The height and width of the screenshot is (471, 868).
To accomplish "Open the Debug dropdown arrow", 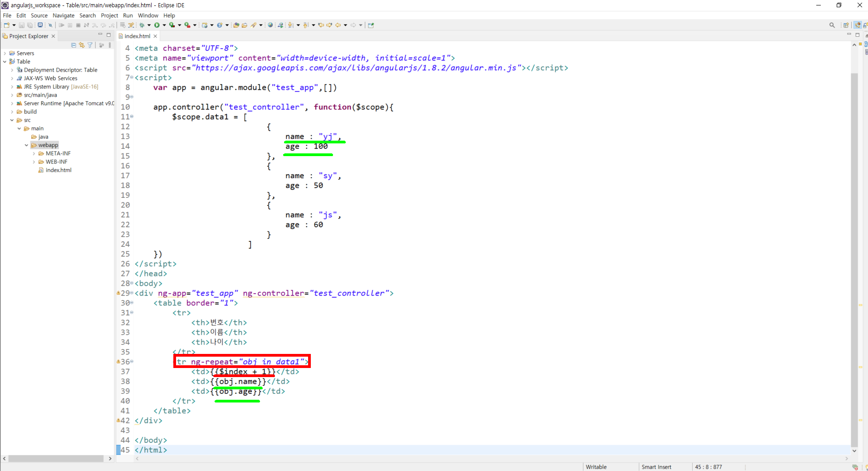I will 149,25.
